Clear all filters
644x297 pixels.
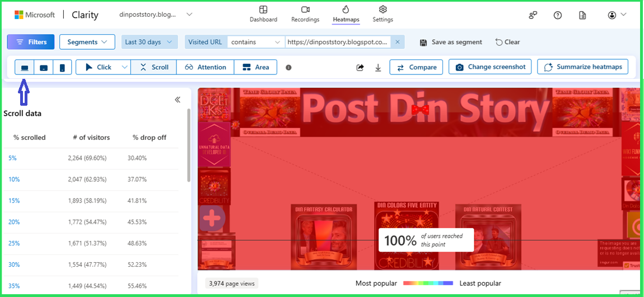click(x=508, y=42)
